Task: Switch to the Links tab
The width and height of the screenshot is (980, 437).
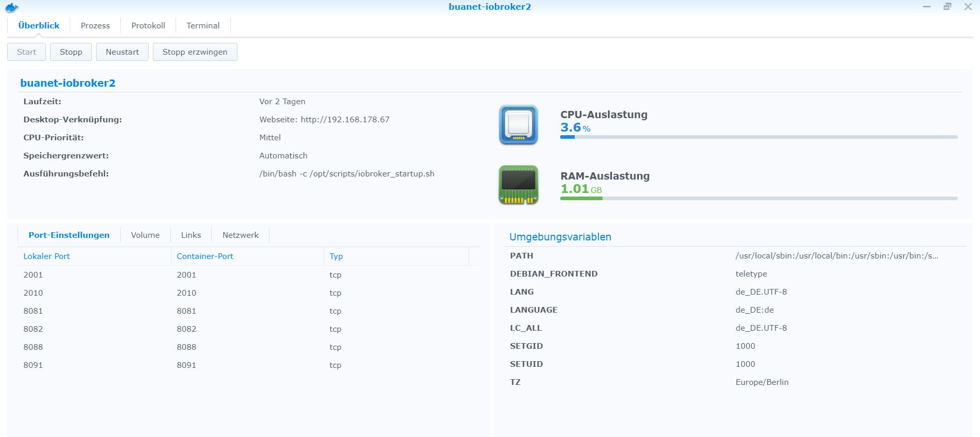Action: coord(191,235)
